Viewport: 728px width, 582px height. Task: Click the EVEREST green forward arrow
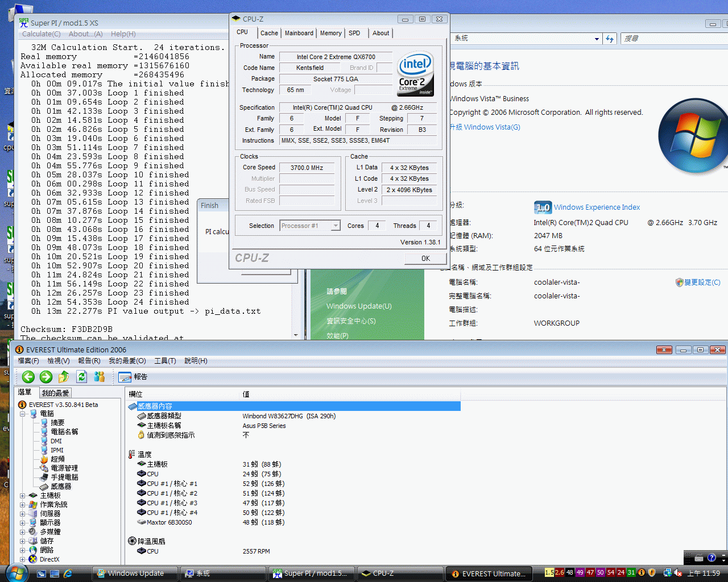coord(46,377)
